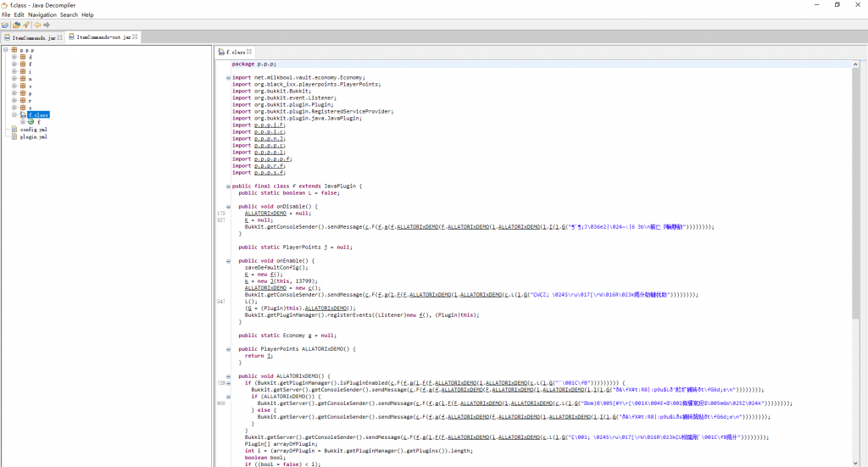Click 'public static Economy g = null;' line
Image resolution: width=868 pixels, height=467 pixels.
[x=287, y=336]
